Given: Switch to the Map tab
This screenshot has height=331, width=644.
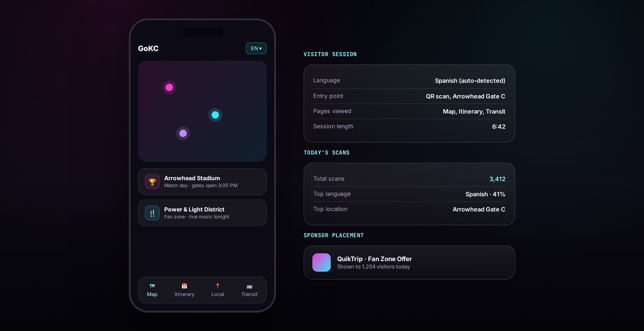Looking at the screenshot, I should (152, 290).
